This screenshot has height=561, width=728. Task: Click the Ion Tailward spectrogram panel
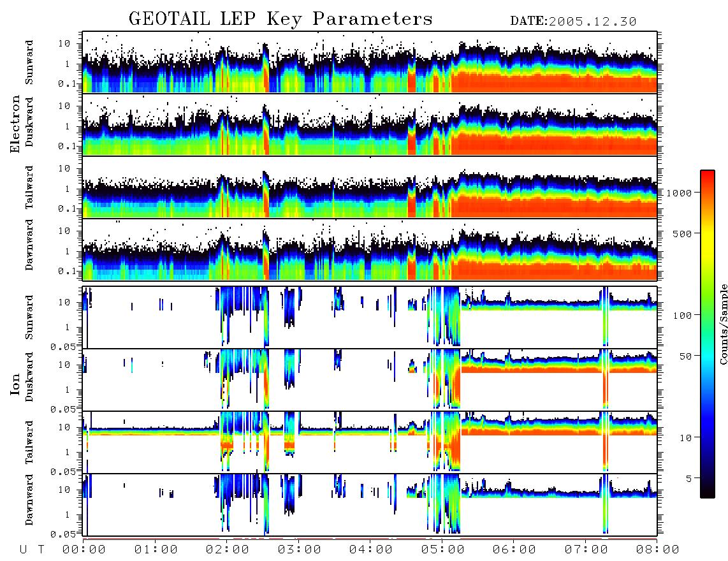[x=370, y=442]
